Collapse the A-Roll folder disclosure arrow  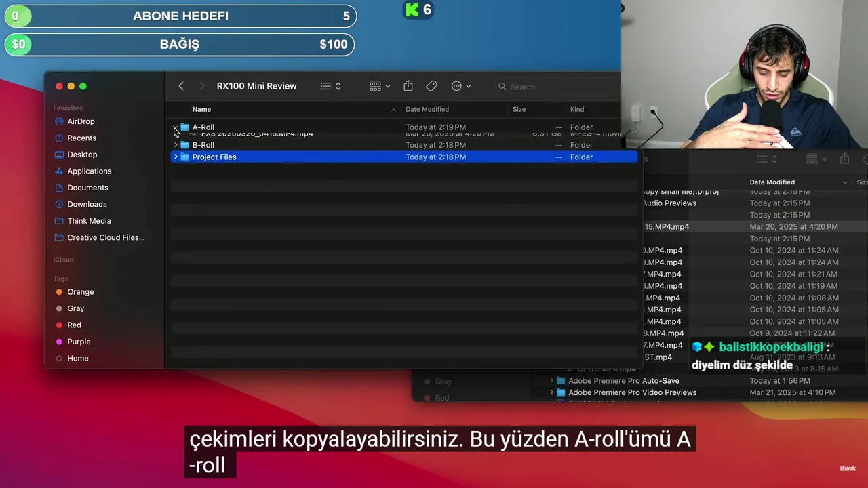(176, 127)
